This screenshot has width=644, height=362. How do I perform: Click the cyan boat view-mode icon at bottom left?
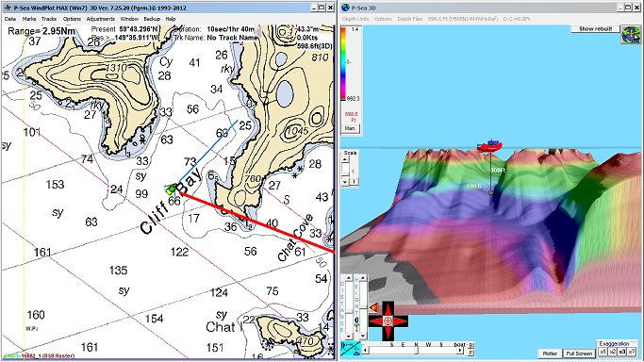point(351,349)
